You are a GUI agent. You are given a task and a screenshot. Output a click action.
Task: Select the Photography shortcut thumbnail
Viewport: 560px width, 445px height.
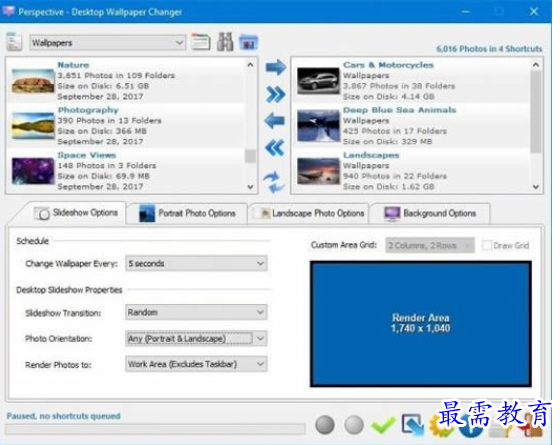pos(33,126)
